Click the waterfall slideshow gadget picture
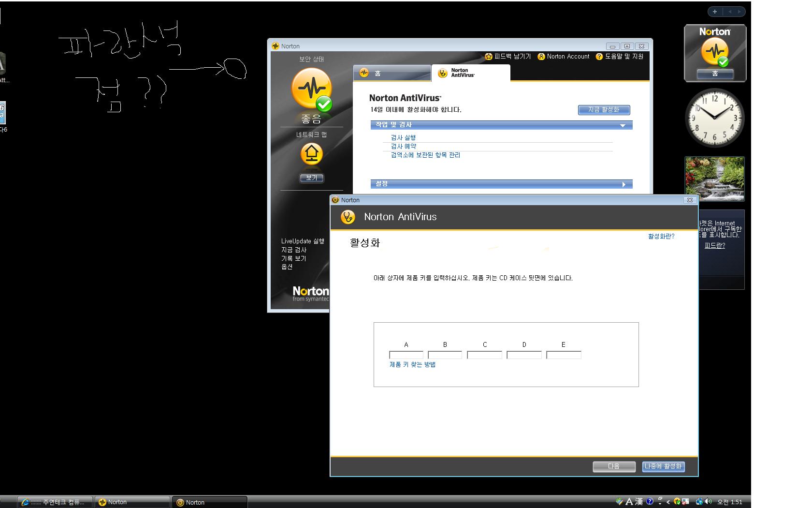 [x=715, y=179]
